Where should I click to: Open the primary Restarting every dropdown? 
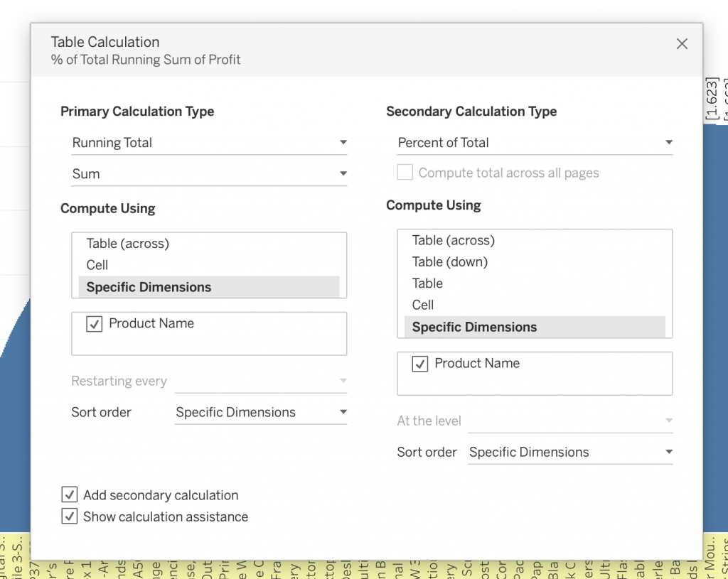[261, 382]
